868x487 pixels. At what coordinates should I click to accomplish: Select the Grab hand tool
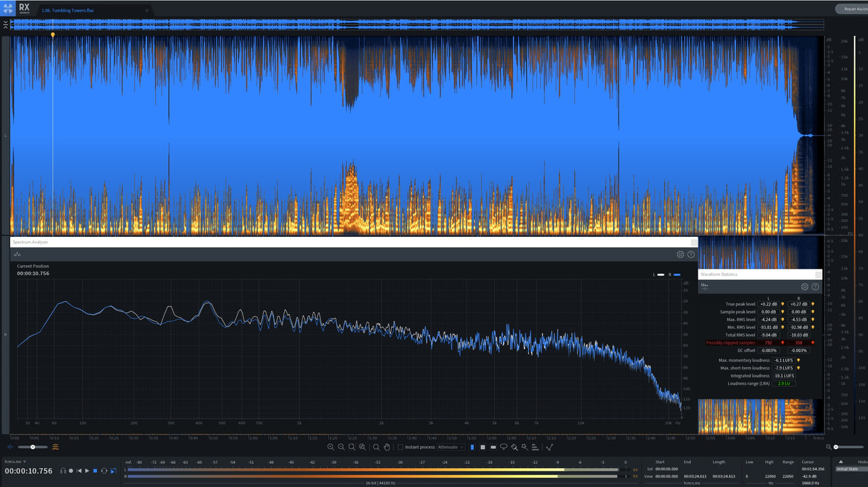point(387,447)
